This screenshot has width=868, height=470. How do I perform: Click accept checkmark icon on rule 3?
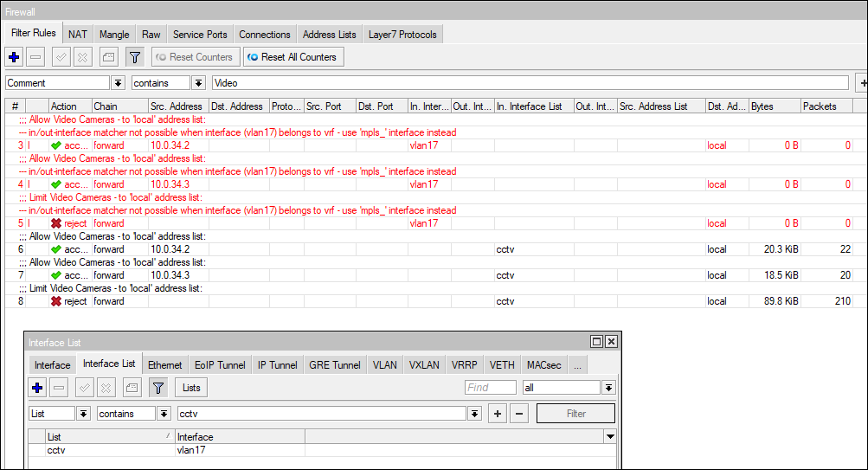(56, 145)
